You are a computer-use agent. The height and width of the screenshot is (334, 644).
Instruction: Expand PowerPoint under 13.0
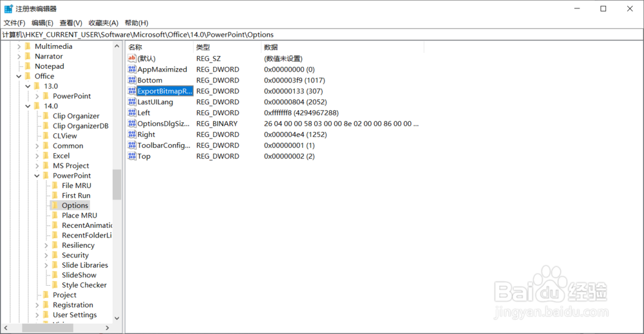point(37,96)
